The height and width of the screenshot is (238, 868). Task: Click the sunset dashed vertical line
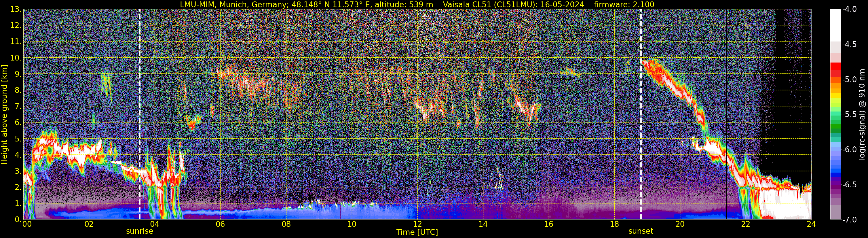641,114
